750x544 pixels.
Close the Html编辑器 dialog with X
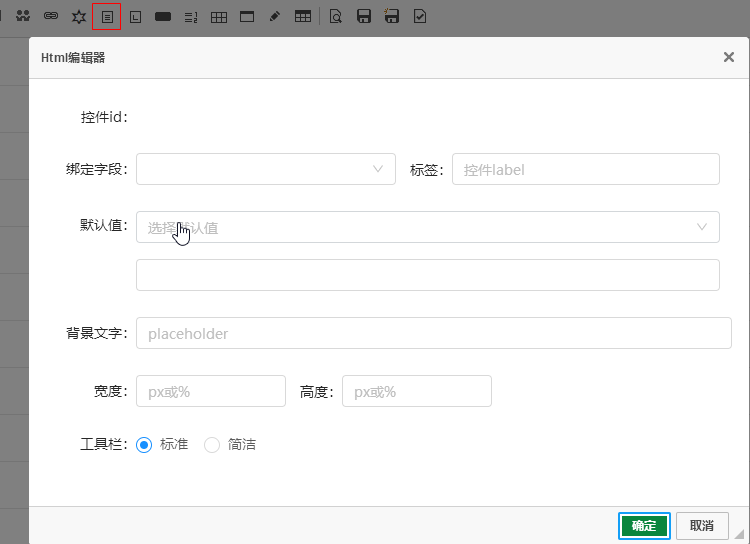729,58
